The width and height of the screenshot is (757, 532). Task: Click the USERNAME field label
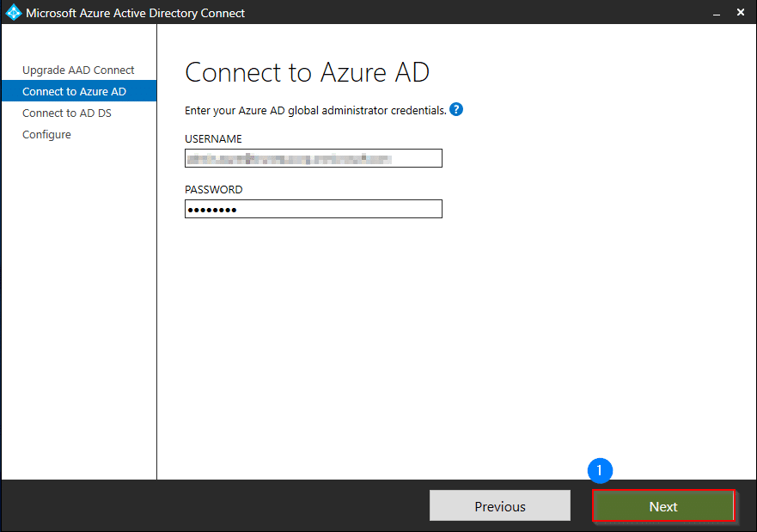(x=213, y=139)
